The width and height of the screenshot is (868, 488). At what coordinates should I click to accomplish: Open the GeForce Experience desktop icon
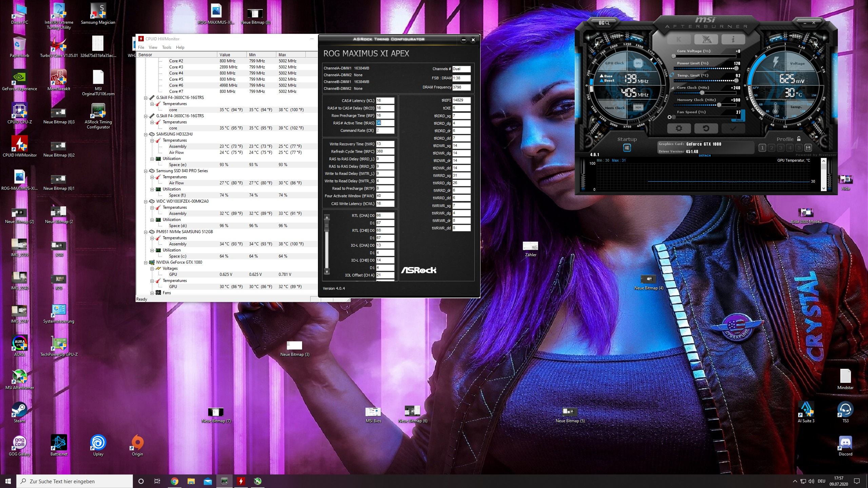click(19, 80)
